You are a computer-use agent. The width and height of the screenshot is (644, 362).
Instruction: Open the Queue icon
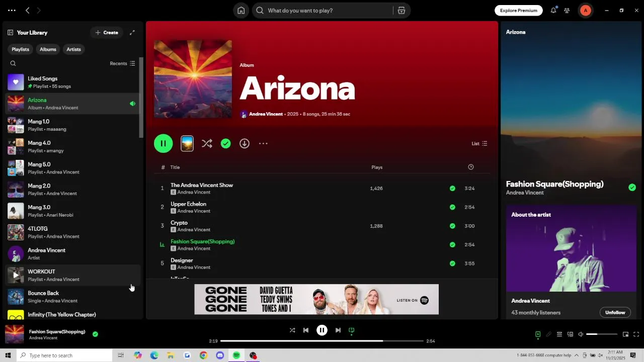(x=559, y=334)
